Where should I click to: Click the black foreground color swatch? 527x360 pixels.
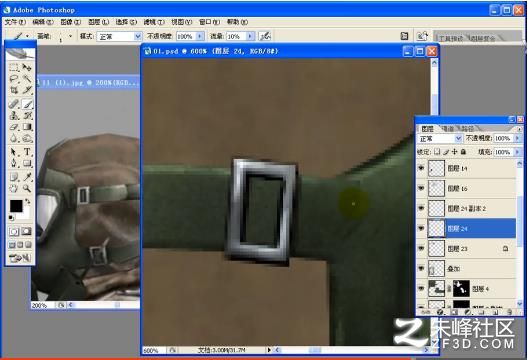16,206
